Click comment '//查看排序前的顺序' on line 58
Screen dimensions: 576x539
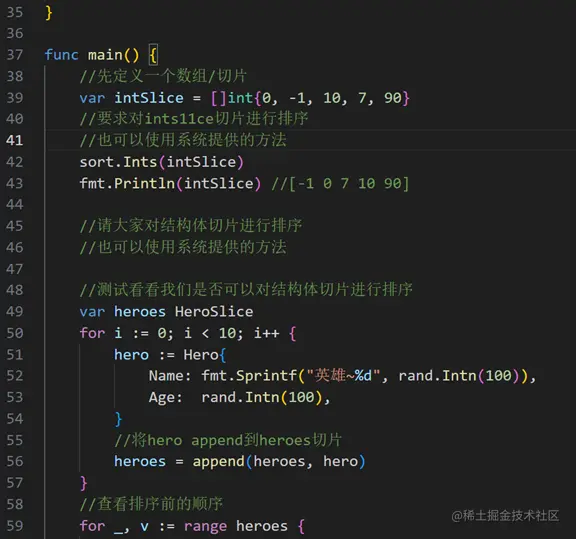(151, 504)
